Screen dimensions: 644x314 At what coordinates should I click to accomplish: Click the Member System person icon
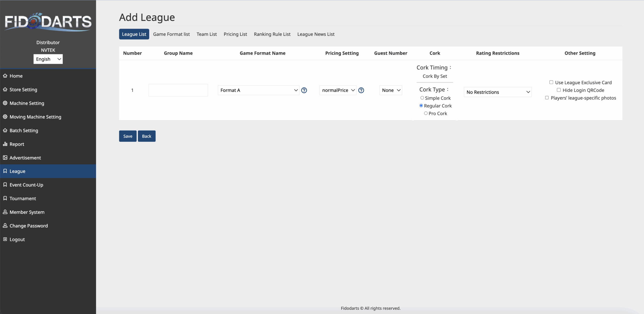(x=5, y=212)
